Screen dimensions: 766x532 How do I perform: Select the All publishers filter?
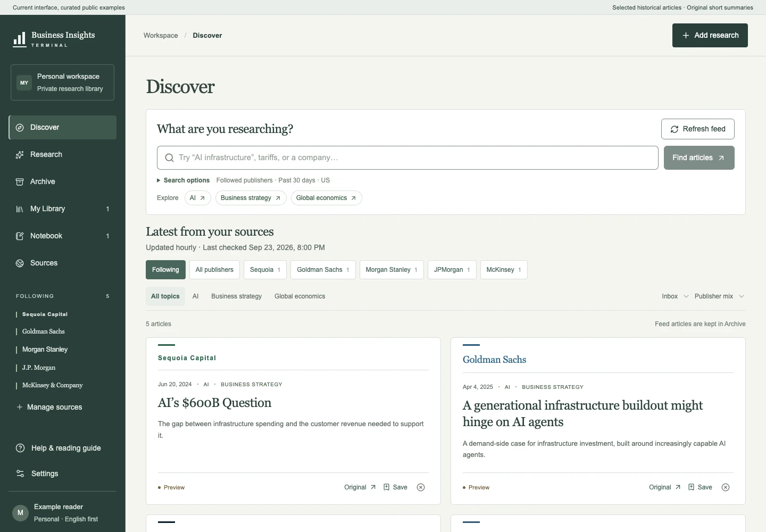[x=214, y=270]
